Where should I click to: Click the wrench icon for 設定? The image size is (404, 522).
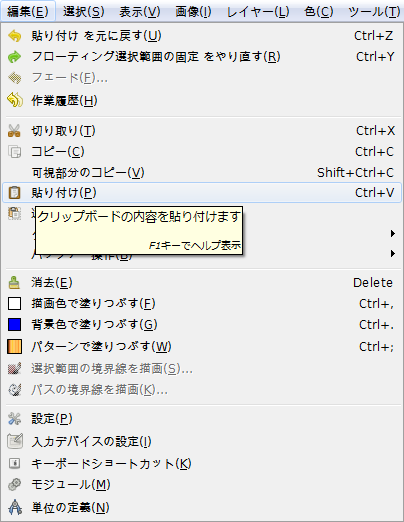click(x=14, y=419)
